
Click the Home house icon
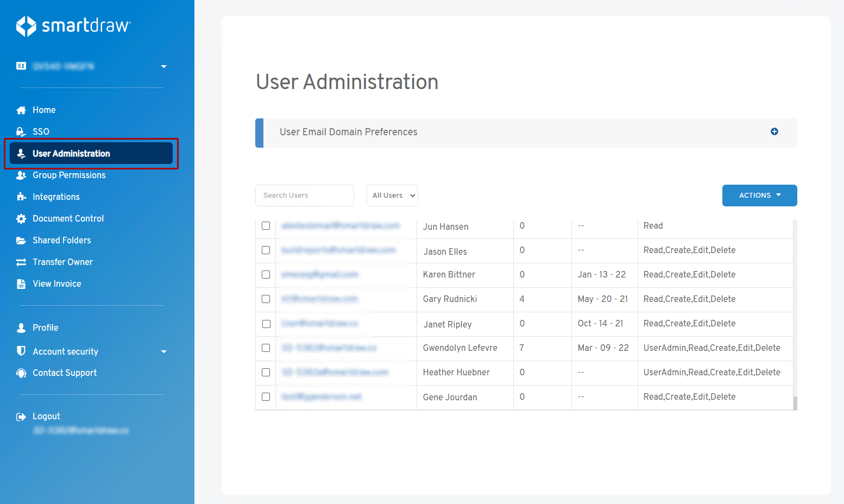click(21, 110)
